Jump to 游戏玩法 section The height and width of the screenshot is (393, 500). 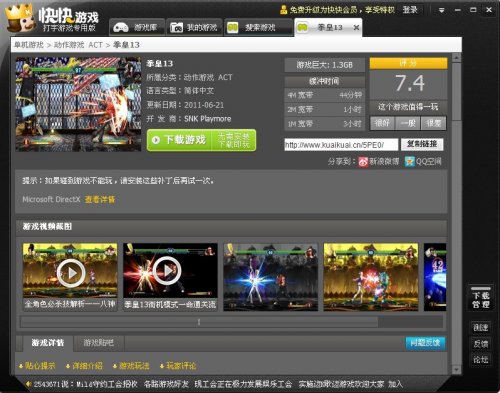tap(131, 366)
